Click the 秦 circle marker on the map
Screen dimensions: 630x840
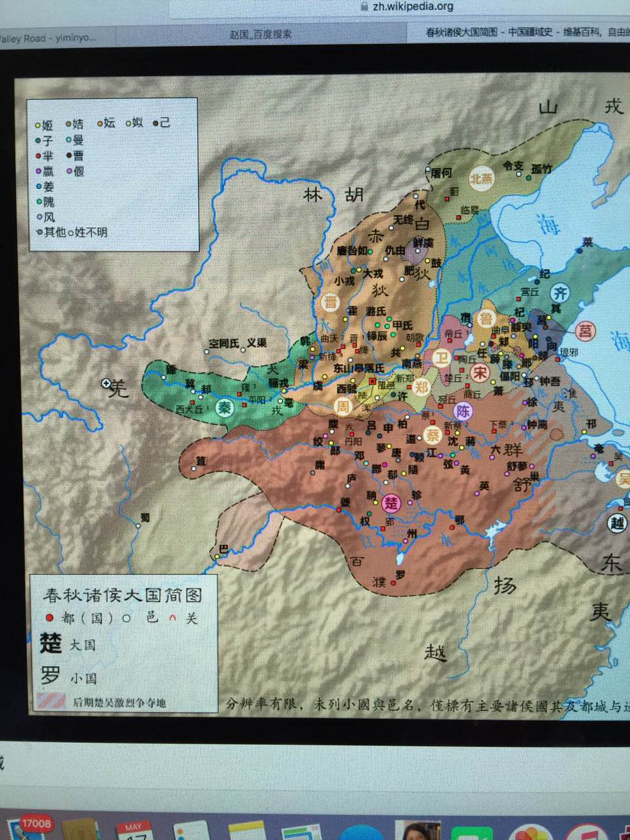pyautogui.click(x=224, y=408)
